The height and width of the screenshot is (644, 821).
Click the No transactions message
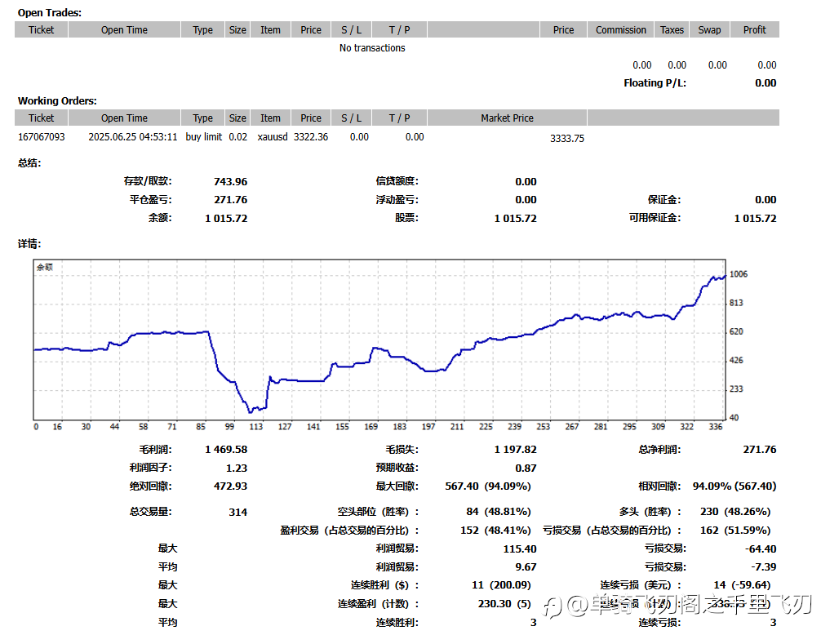(372, 48)
